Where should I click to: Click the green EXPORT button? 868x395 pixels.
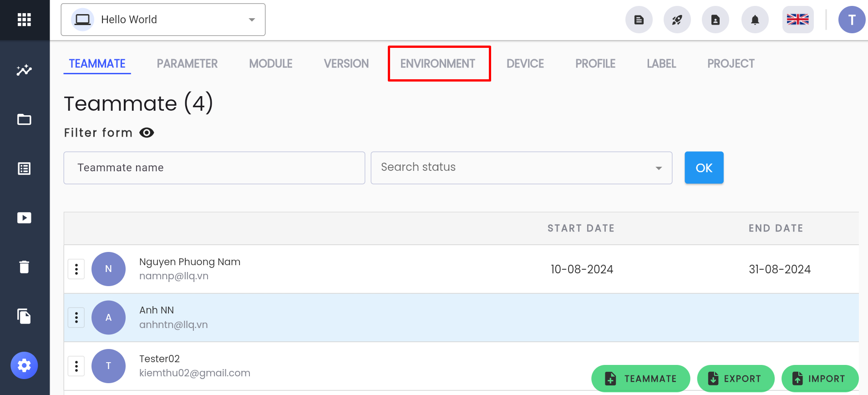pyautogui.click(x=736, y=379)
